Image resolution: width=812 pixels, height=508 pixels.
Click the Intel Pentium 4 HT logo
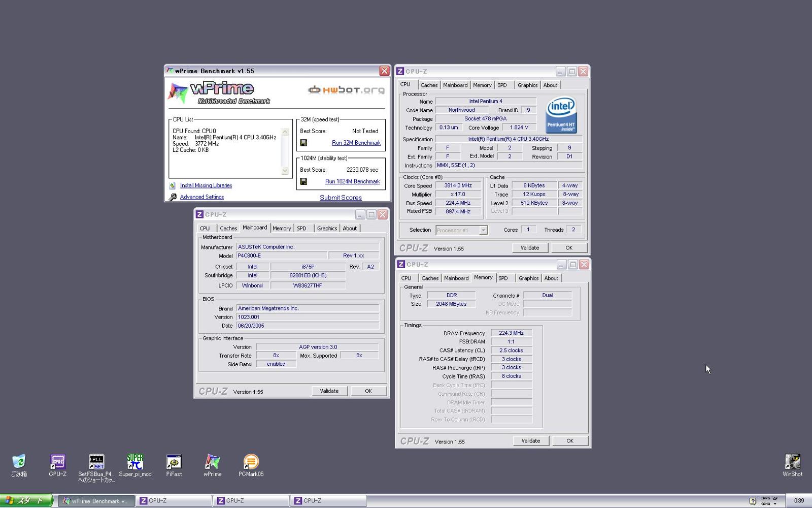(x=561, y=115)
